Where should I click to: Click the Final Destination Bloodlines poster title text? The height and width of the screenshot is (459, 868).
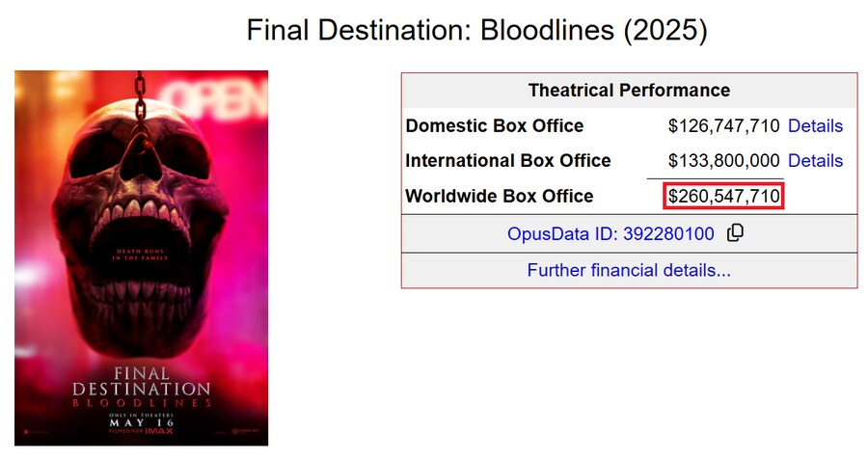(x=141, y=388)
